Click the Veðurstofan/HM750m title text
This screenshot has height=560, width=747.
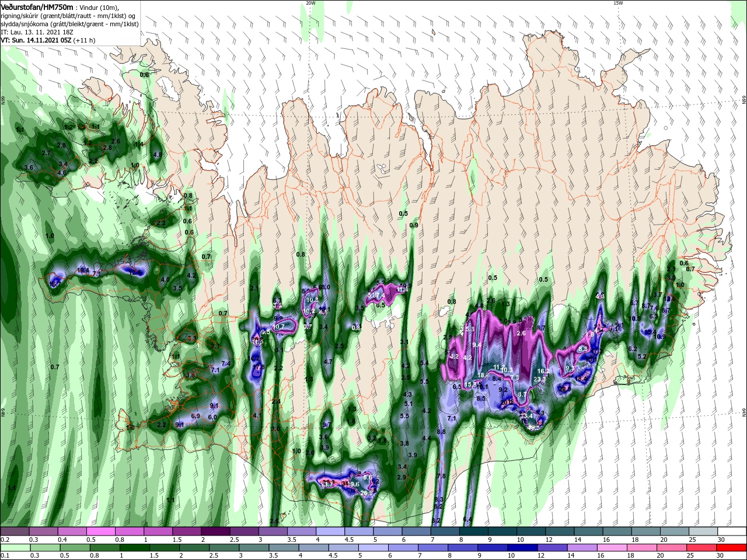coord(37,6)
